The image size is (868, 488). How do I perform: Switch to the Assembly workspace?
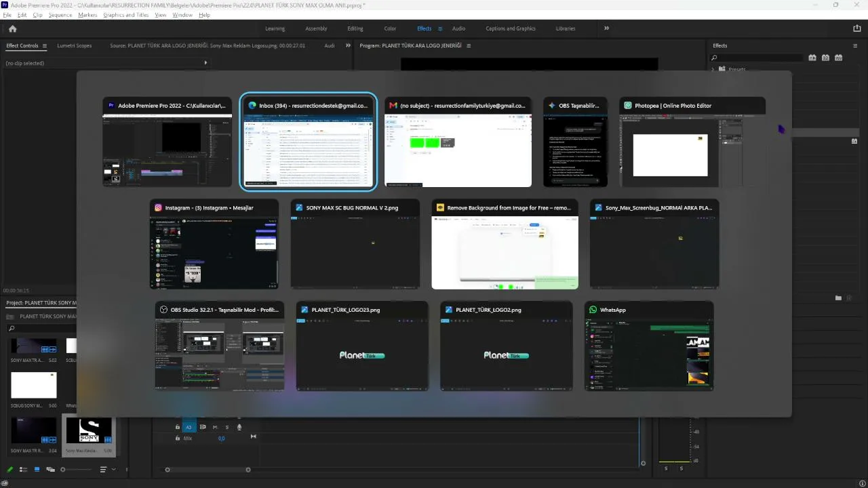pos(316,28)
